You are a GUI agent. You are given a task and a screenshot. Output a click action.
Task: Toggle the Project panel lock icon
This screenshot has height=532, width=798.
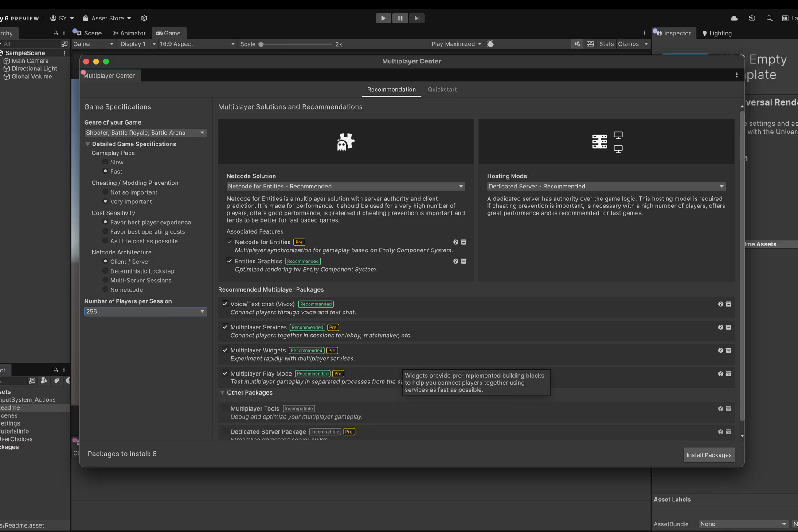(x=55, y=370)
